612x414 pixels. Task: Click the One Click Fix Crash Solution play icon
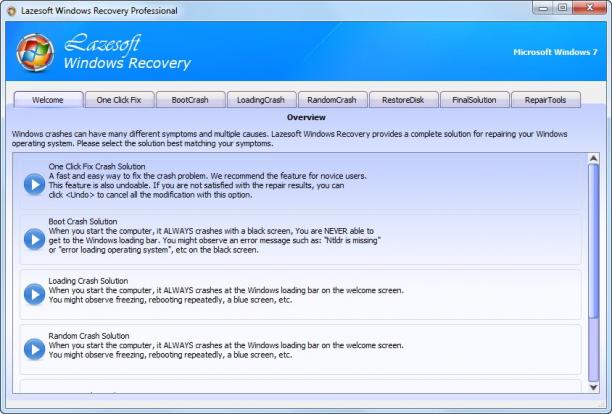coord(34,184)
